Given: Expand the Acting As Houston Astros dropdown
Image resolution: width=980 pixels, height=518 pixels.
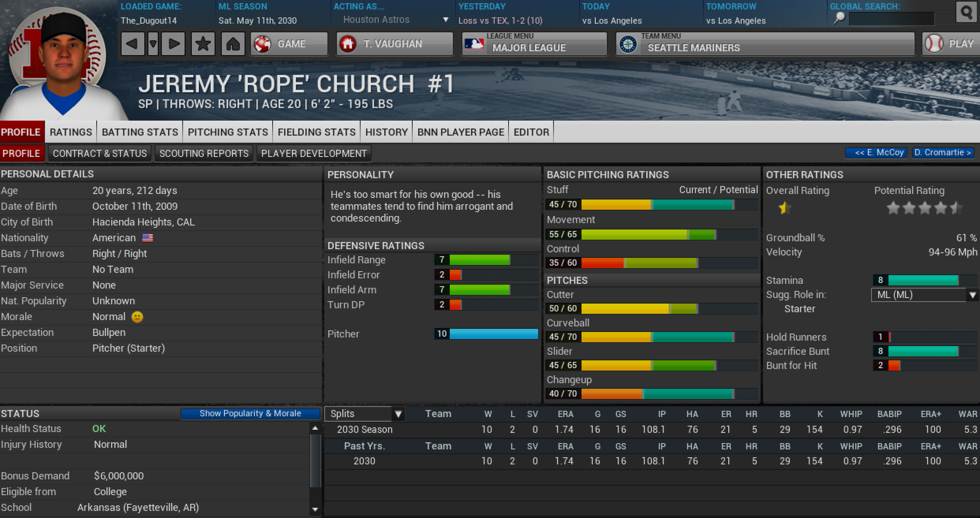Looking at the screenshot, I should tap(445, 20).
